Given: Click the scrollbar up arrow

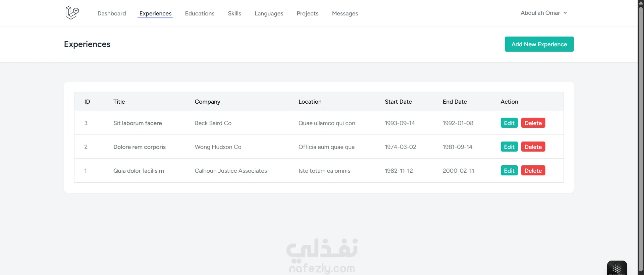Looking at the screenshot, I should click(641, 3).
